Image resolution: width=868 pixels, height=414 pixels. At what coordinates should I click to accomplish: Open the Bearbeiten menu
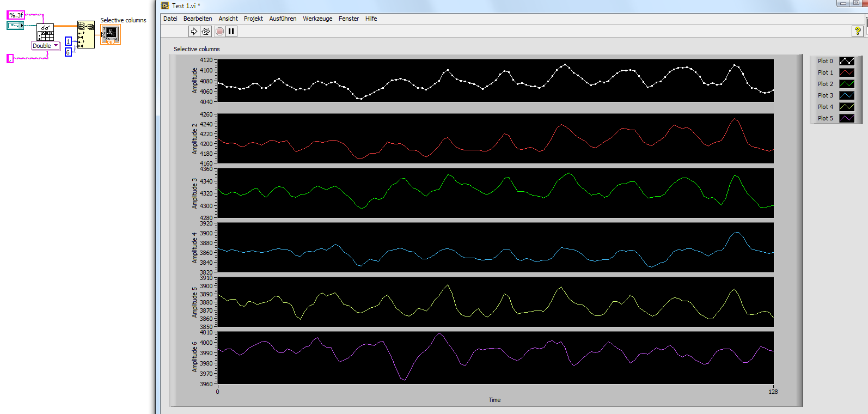(198, 19)
